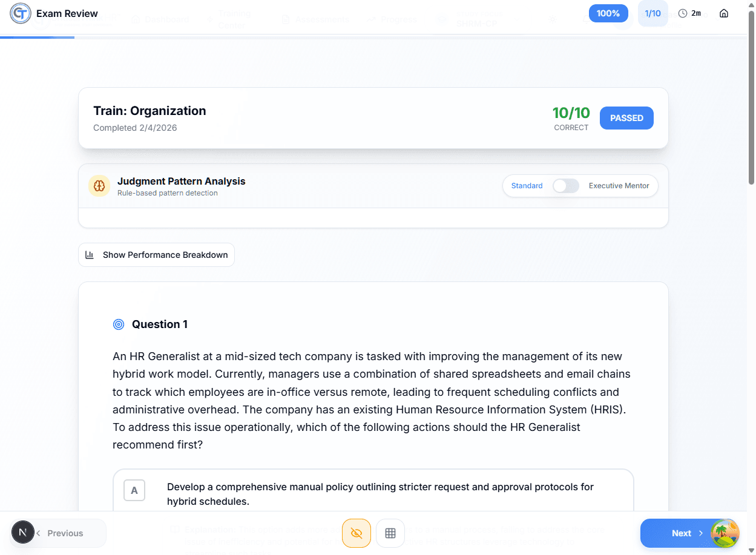This screenshot has height=555, width=756.
Task: Go to the Next question
Action: (681, 533)
